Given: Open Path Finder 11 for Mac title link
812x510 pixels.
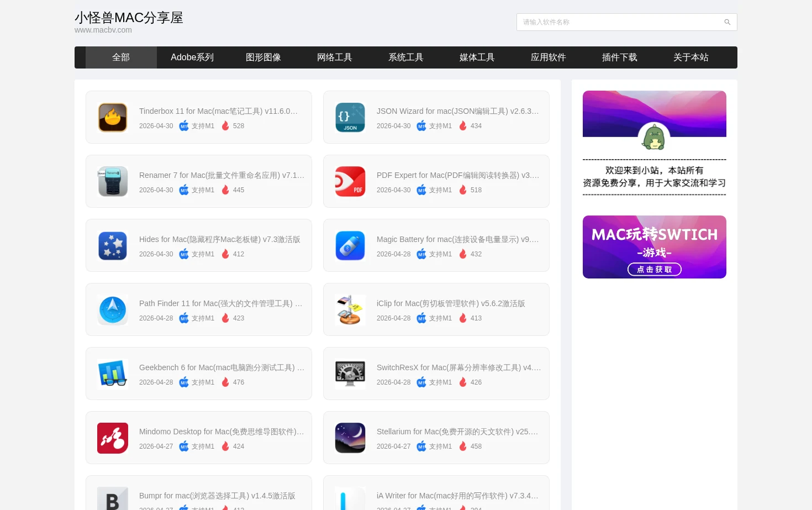Looking at the screenshot, I should (x=221, y=303).
